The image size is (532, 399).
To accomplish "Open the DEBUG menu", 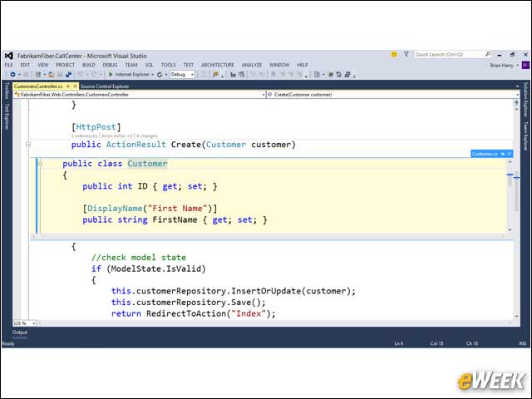I will (110, 65).
